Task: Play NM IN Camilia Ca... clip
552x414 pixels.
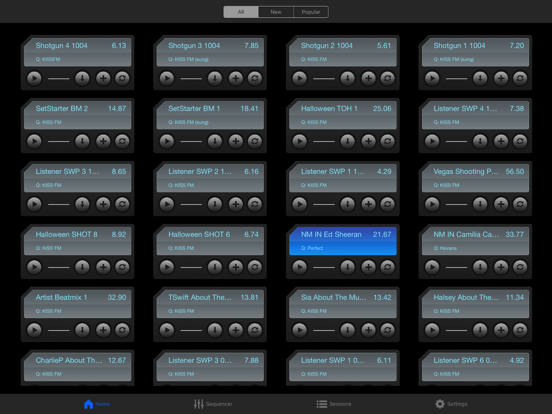Action: (432, 267)
